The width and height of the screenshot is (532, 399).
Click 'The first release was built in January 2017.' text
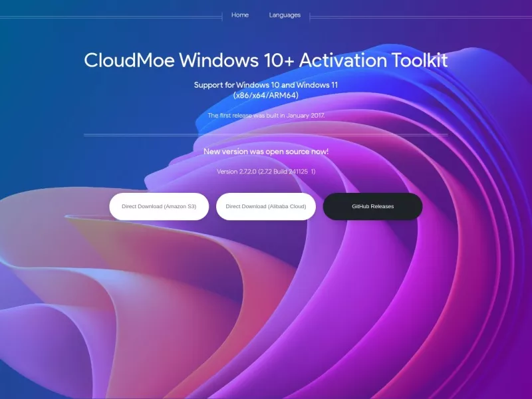point(266,115)
